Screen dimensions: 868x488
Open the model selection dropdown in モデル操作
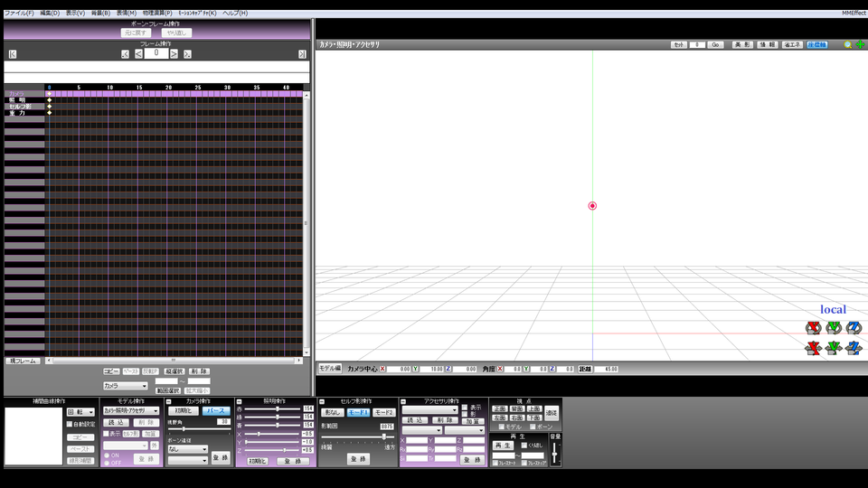pos(131,411)
